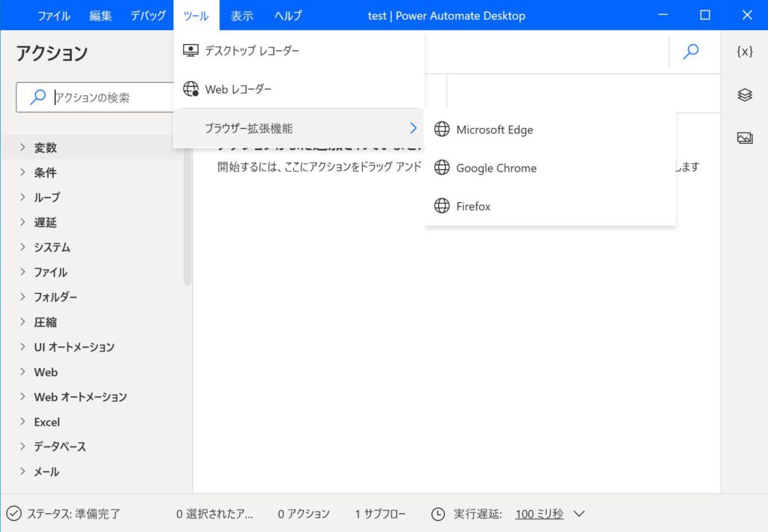Open the 編集 menu
The width and height of the screenshot is (768, 532).
[100, 16]
